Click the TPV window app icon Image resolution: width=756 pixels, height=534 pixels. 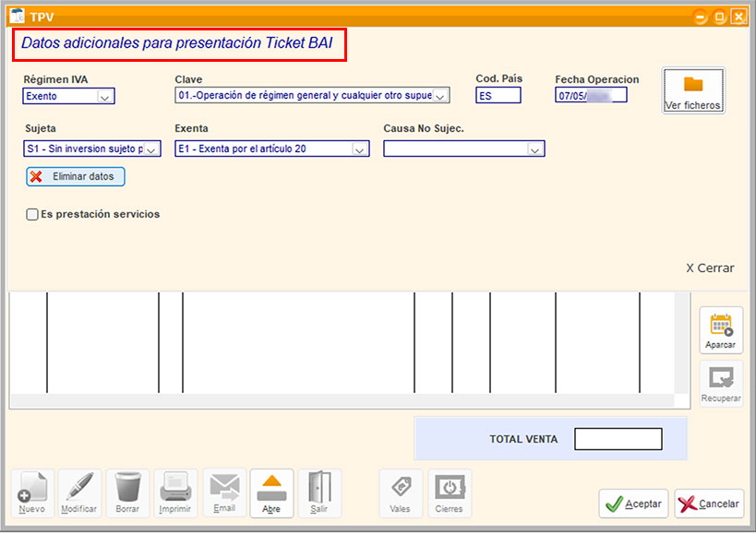pos(18,16)
